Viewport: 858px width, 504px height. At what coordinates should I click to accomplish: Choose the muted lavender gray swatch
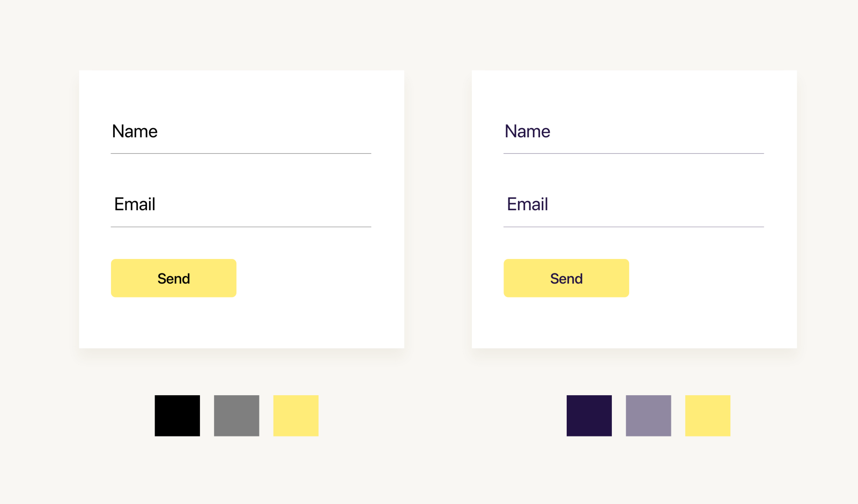(648, 416)
